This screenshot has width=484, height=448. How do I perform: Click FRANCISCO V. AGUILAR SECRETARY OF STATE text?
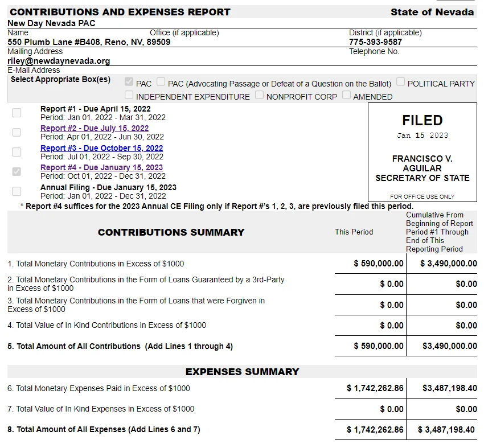[x=423, y=168]
